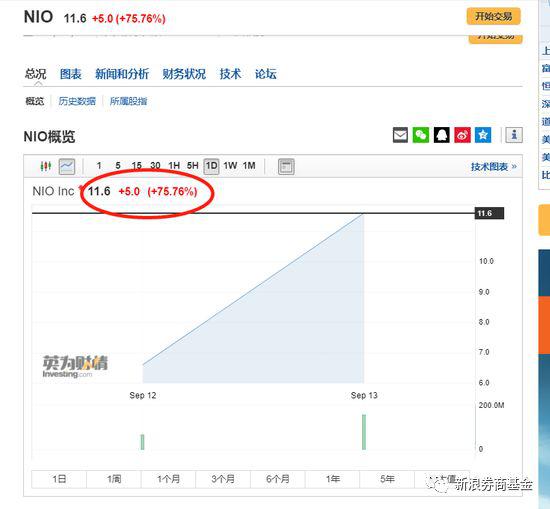Click the 开始交易 button
This screenshot has width=550, height=509.
point(494,16)
